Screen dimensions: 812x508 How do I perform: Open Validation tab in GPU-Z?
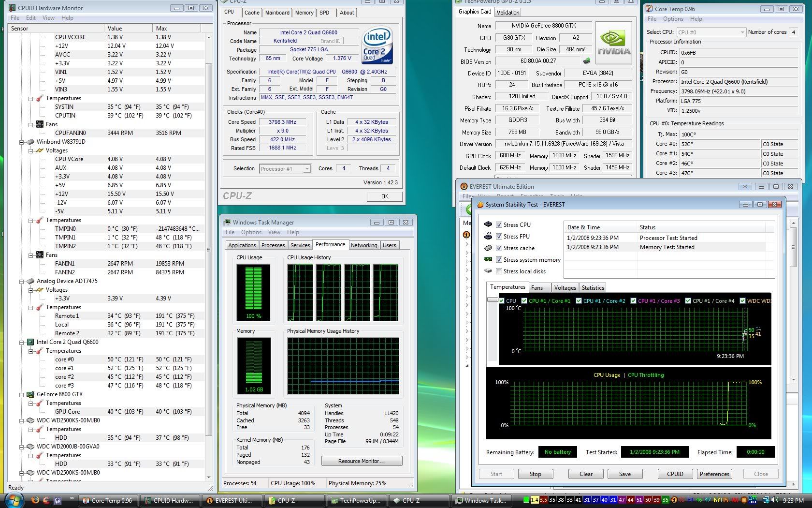pyautogui.click(x=507, y=13)
